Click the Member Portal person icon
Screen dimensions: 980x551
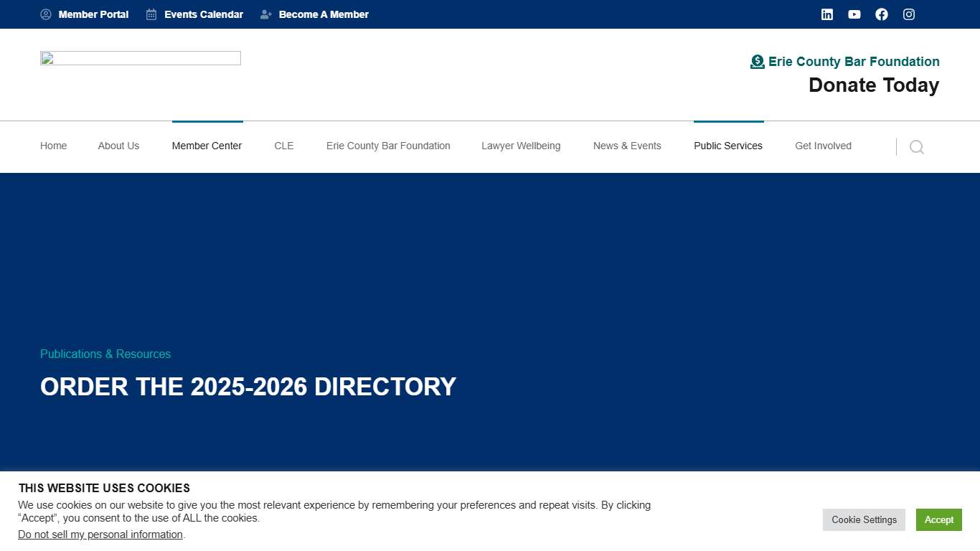[46, 14]
